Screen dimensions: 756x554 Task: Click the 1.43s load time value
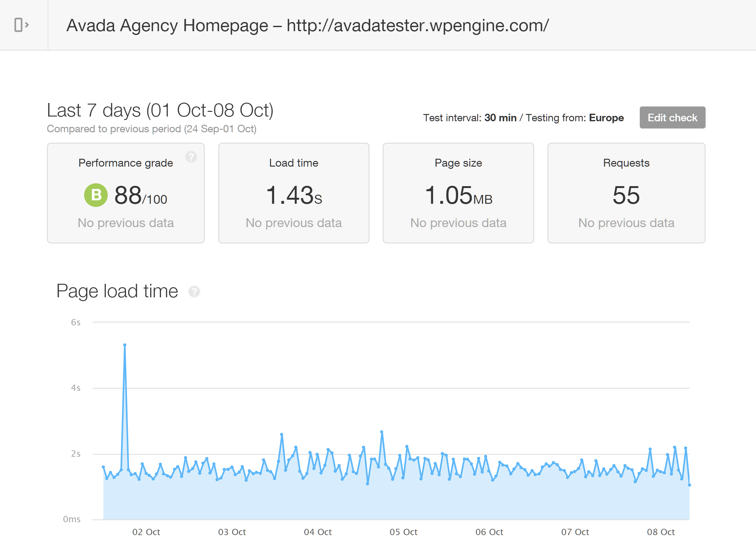click(x=294, y=195)
